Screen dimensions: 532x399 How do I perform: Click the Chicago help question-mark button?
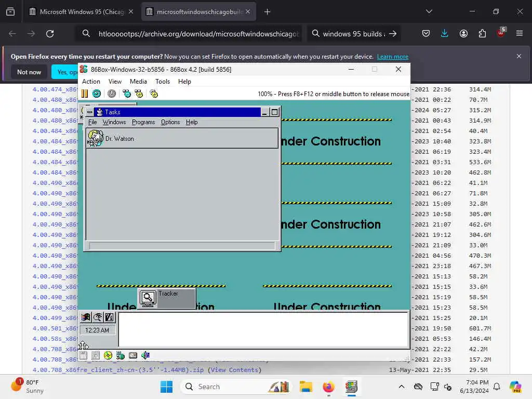pos(110,317)
